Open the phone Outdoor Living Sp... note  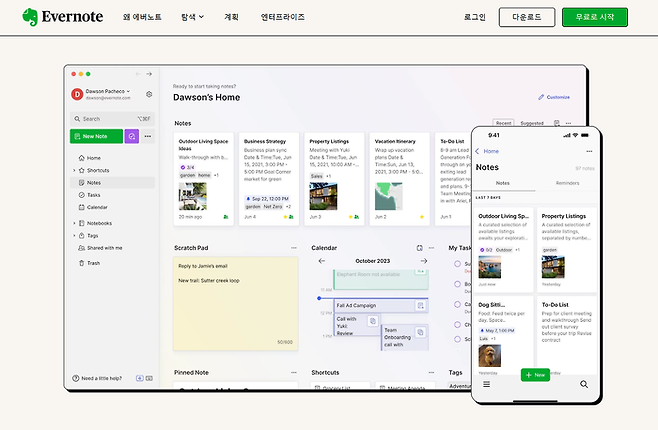[504, 250]
